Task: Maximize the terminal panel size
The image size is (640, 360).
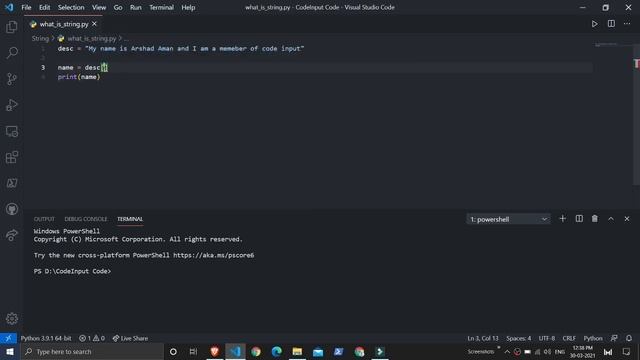Action: tap(611, 219)
